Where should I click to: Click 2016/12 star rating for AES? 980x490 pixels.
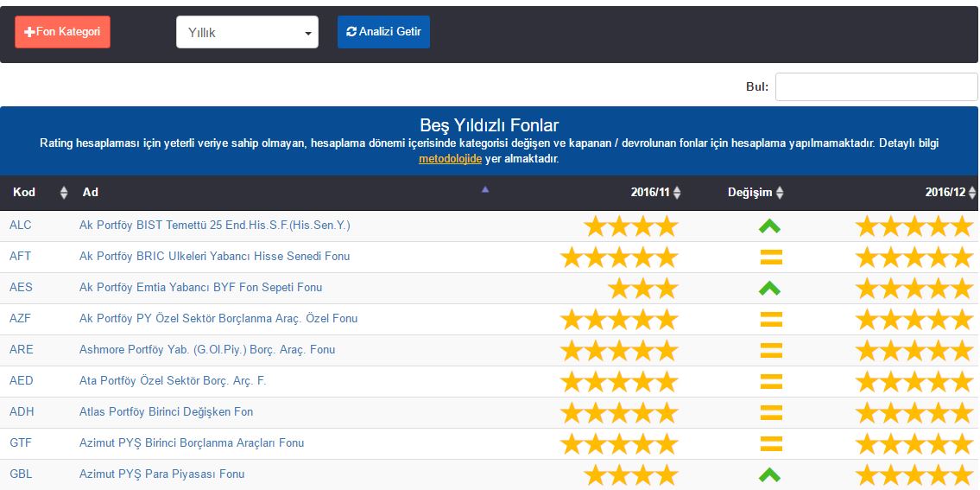point(914,288)
